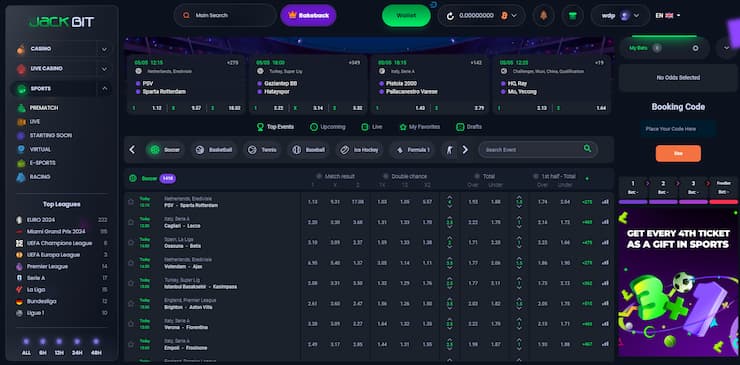Open statistics icon for Cagliari - Lecce row
The image size is (740, 365).
coord(605,222)
